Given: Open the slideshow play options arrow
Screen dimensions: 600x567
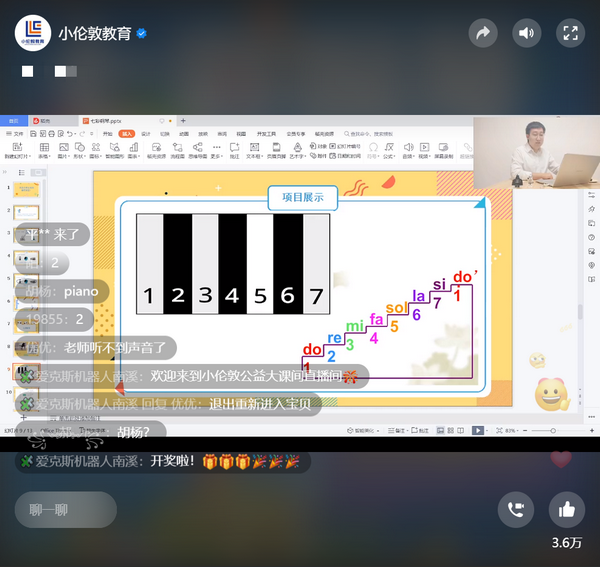Looking at the screenshot, I should coord(487,431).
